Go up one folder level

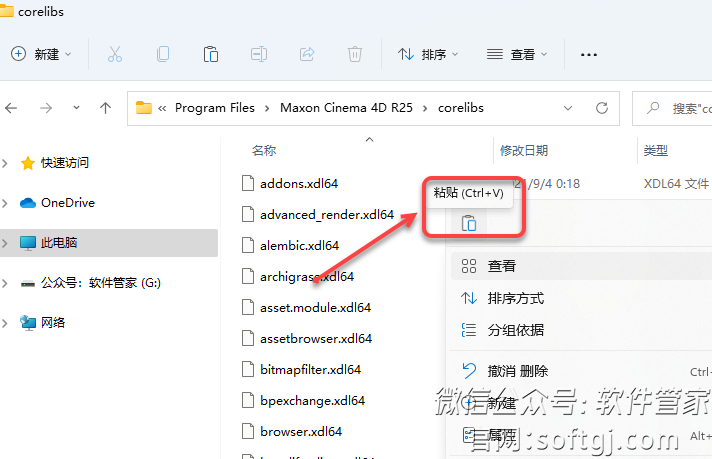[x=105, y=108]
